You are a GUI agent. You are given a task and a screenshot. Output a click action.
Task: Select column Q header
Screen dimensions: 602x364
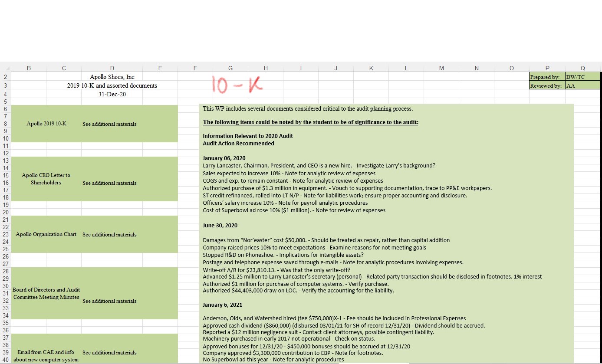pos(582,68)
